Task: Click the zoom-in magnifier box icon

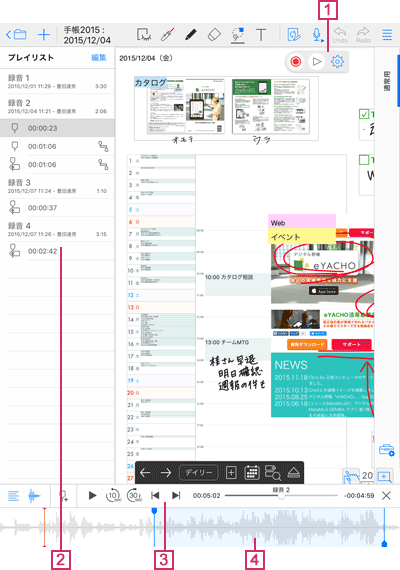Action: click(384, 476)
